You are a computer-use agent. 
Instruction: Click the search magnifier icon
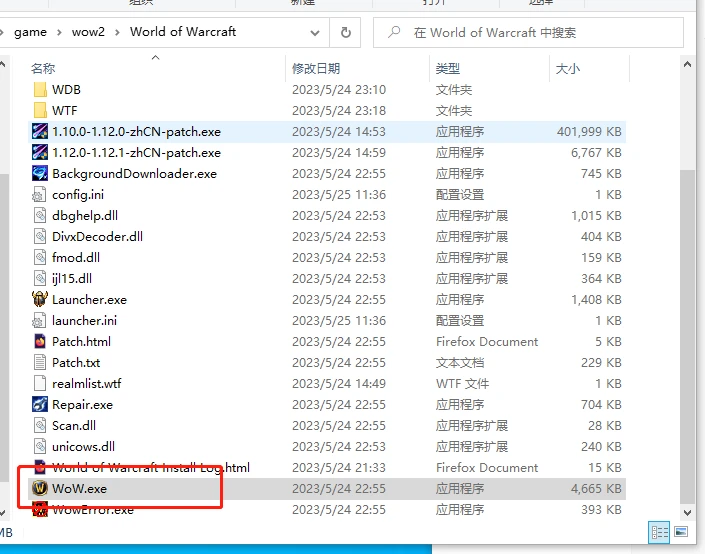pos(394,32)
